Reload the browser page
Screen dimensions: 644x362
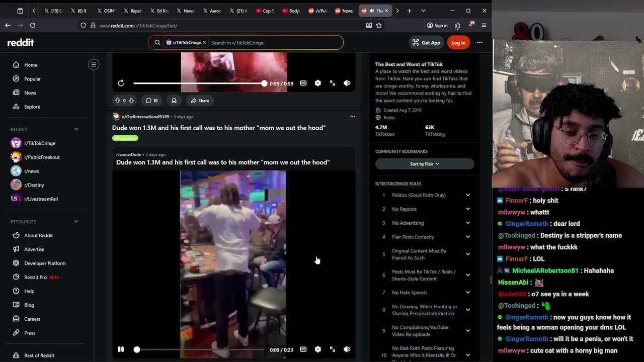coord(33,25)
